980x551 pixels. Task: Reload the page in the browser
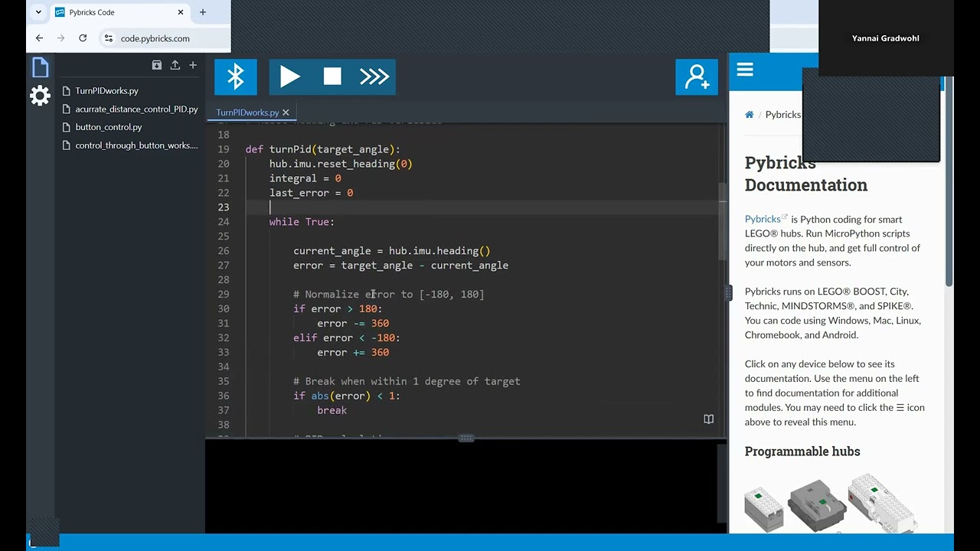click(83, 38)
